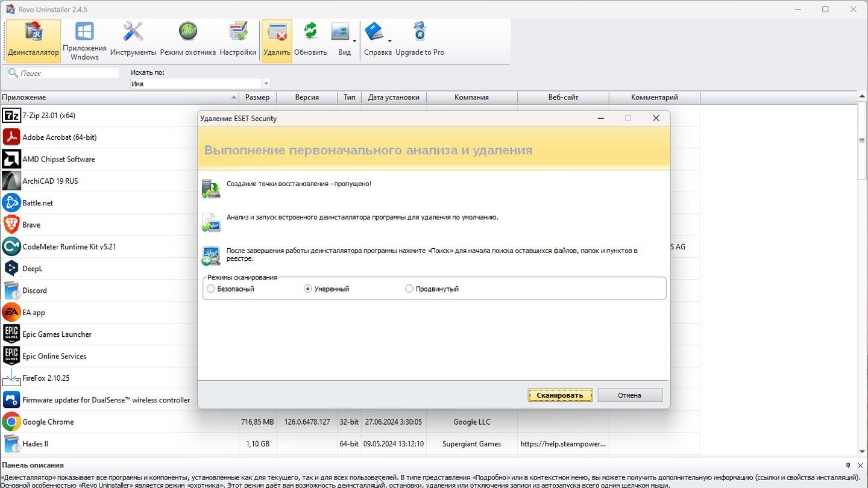Select the Google Chrome icon

(11, 422)
